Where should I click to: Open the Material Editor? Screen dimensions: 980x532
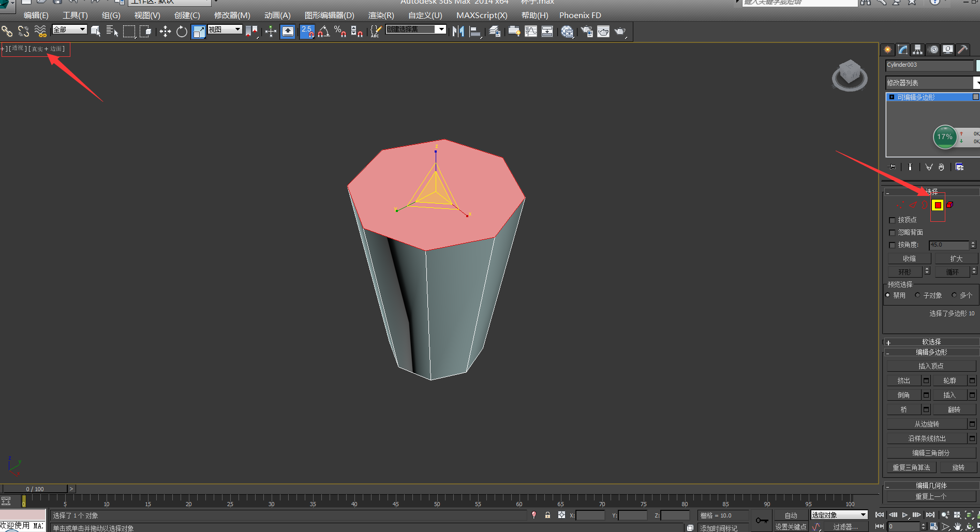[567, 32]
